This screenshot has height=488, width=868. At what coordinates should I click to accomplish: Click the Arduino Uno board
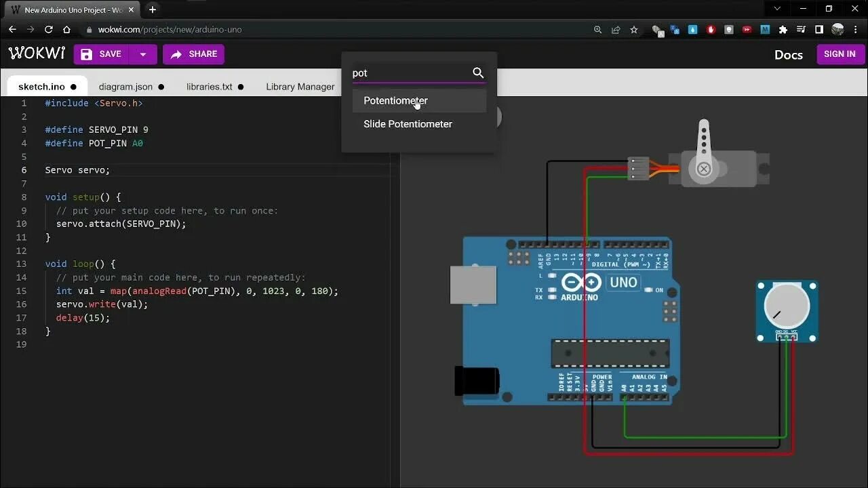click(566, 321)
